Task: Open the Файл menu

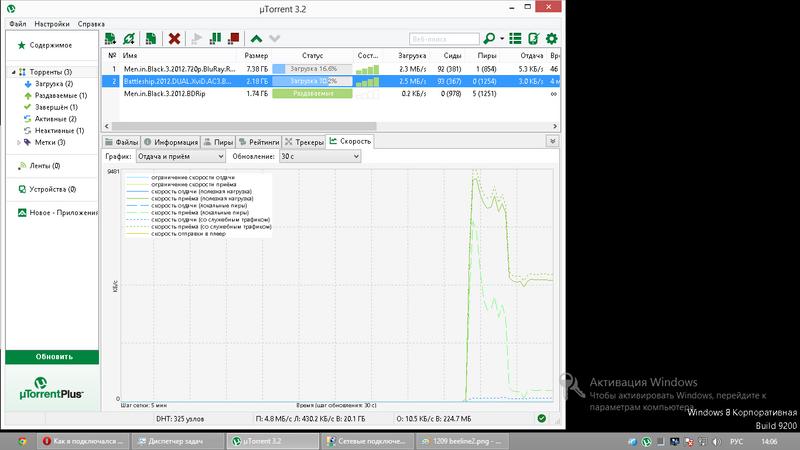Action: (17, 23)
